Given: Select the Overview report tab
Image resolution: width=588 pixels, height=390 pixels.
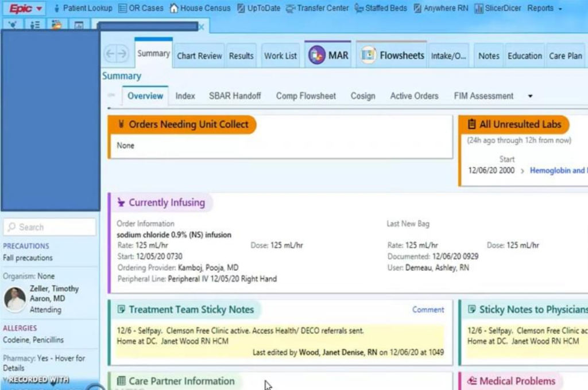Looking at the screenshot, I should pyautogui.click(x=145, y=96).
